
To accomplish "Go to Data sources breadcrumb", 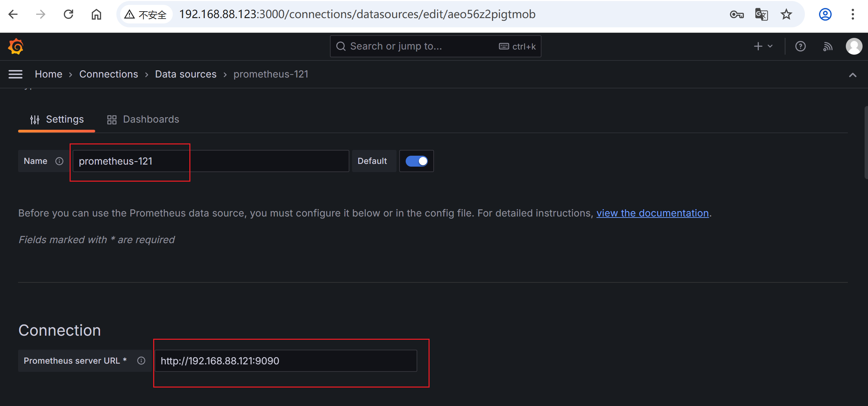I will [x=186, y=74].
